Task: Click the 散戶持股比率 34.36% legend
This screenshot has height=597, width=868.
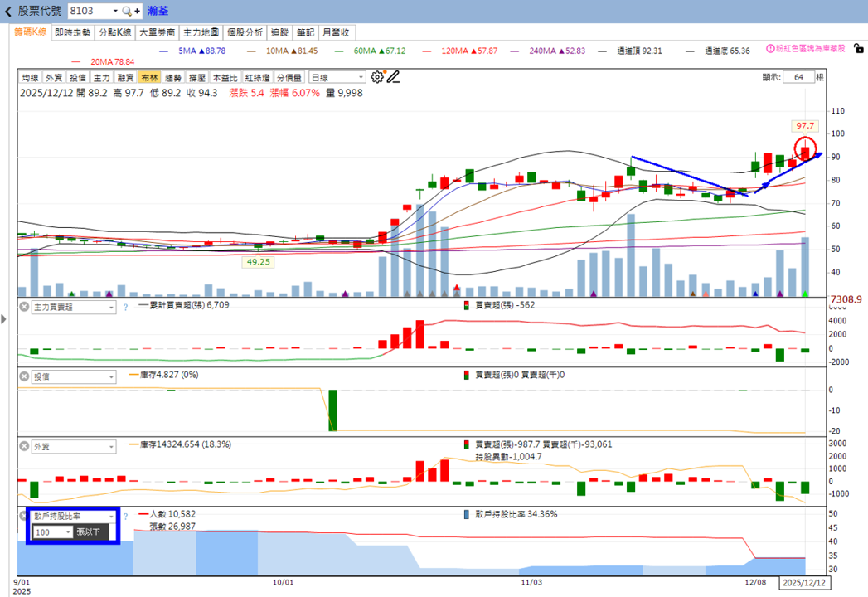Action: click(x=511, y=514)
